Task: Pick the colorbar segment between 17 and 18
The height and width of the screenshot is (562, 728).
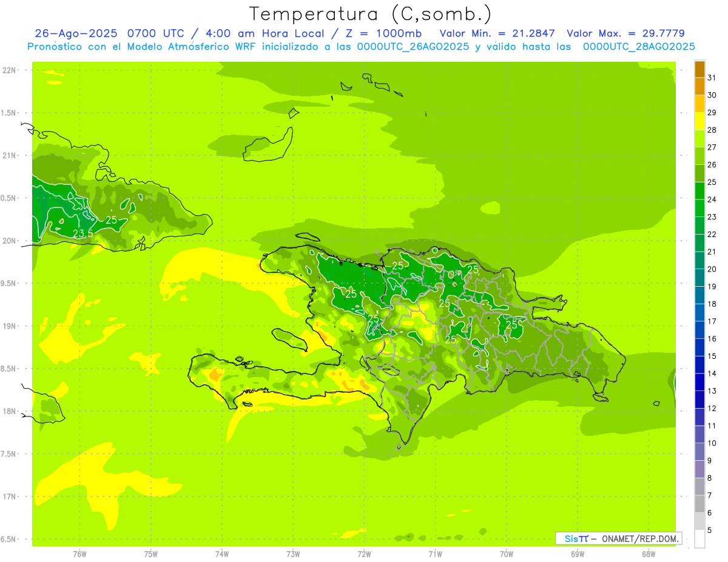Action: click(x=699, y=313)
